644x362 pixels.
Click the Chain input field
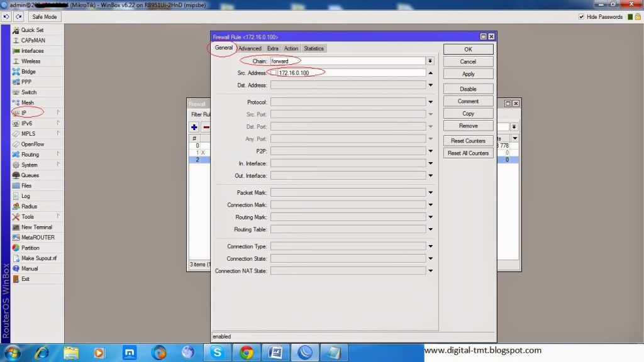(348, 61)
